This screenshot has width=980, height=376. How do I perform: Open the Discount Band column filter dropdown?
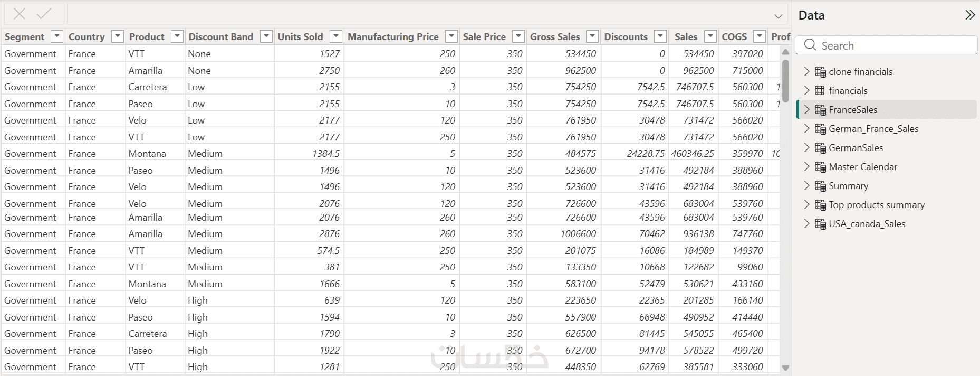(266, 36)
